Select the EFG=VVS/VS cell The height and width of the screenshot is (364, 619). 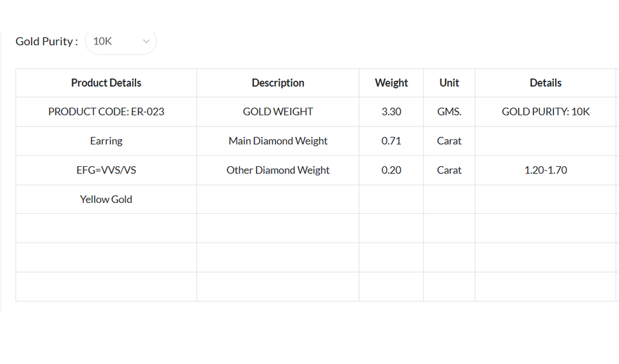tap(106, 170)
